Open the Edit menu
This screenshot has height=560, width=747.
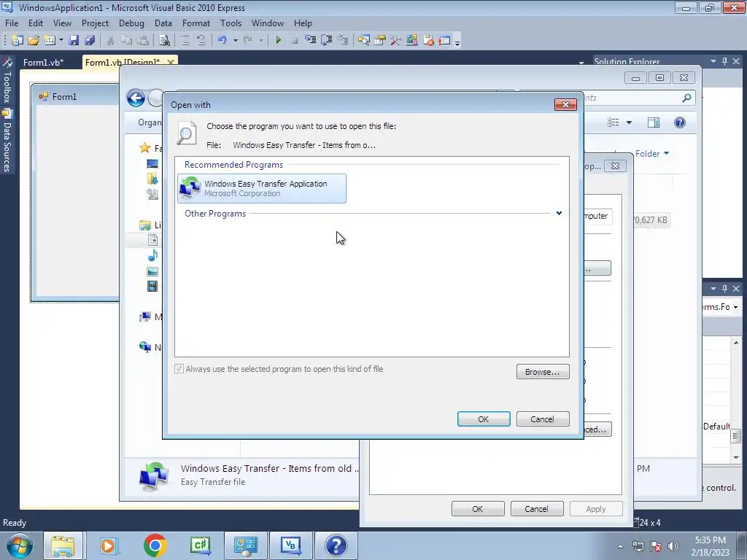point(35,23)
